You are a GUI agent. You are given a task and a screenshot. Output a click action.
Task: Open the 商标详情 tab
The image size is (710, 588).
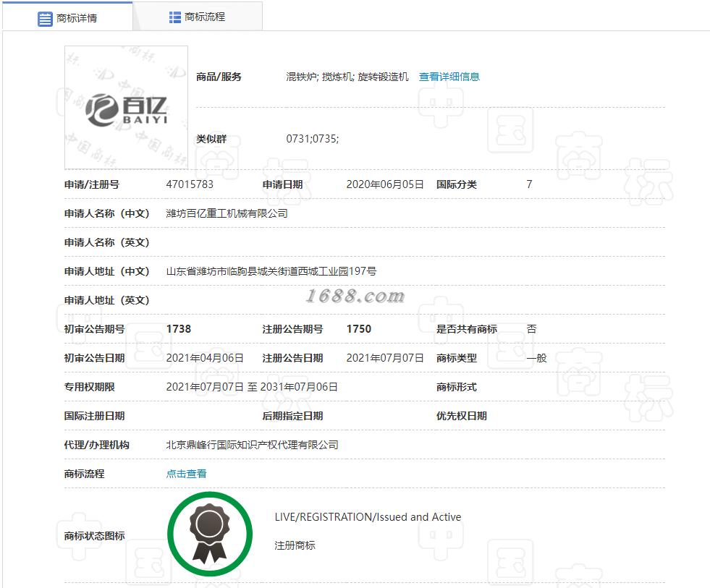67,17
